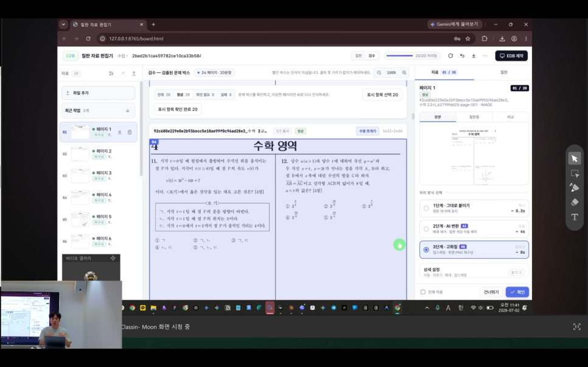The width and height of the screenshot is (588, 367).
Task: Open File Explorer folder icon in taskbar
Action: point(153,308)
